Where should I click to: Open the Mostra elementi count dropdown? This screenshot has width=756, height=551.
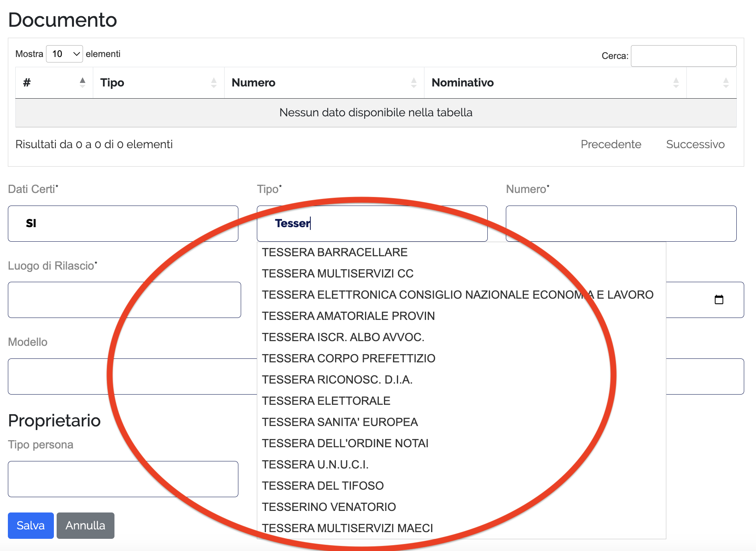click(64, 53)
